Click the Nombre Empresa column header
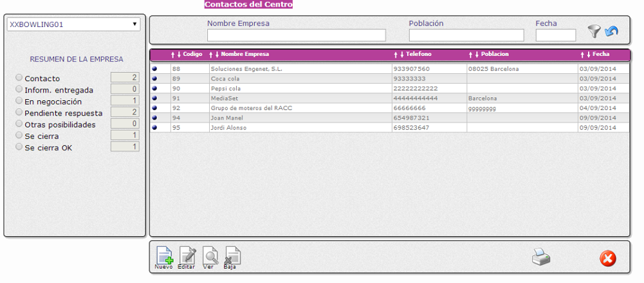 pos(244,55)
